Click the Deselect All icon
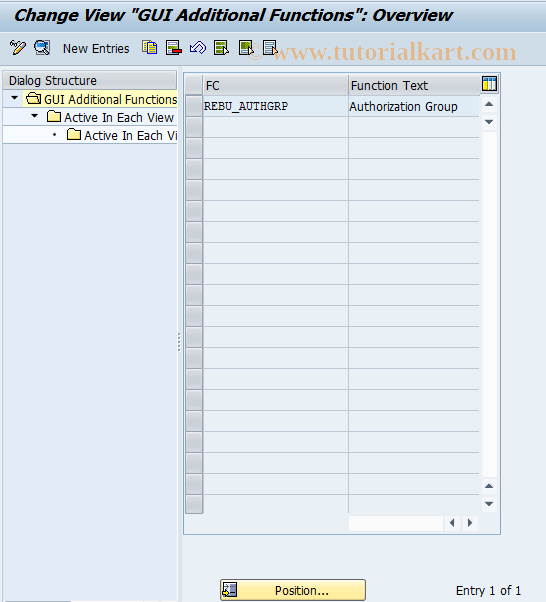Image resolution: width=546 pixels, height=602 pixels. (270, 48)
